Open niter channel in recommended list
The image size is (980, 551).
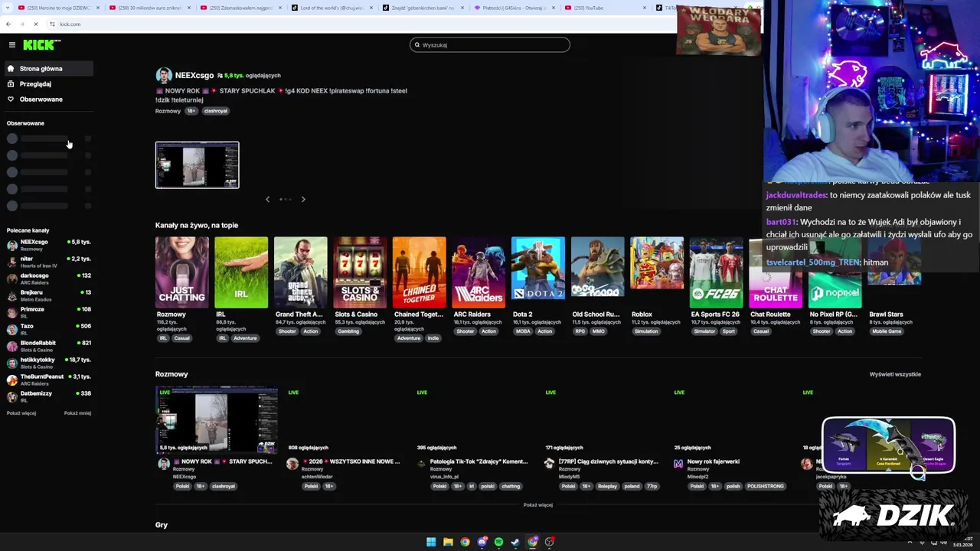(47, 262)
